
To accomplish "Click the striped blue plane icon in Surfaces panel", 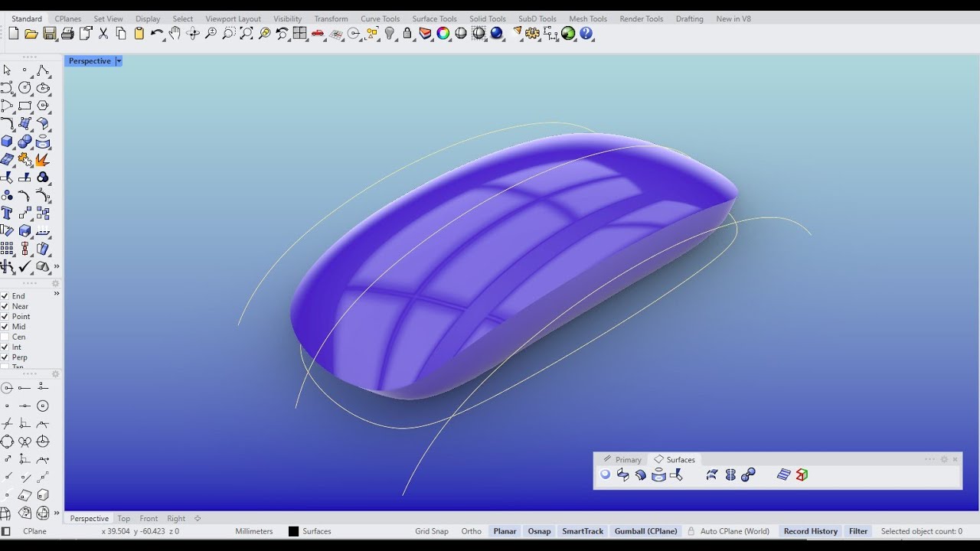I will [783, 474].
